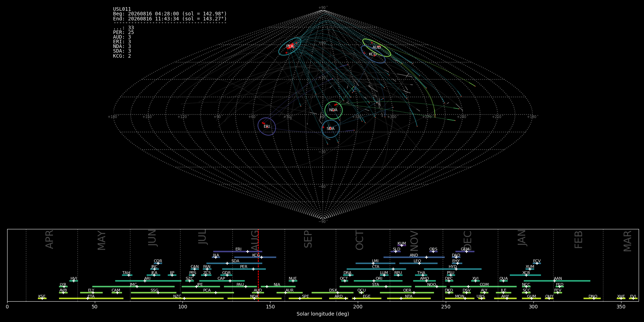The width and height of the screenshot is (644, 322).
Task: Select the AUD radiant ellipse
Action: pos(376,48)
